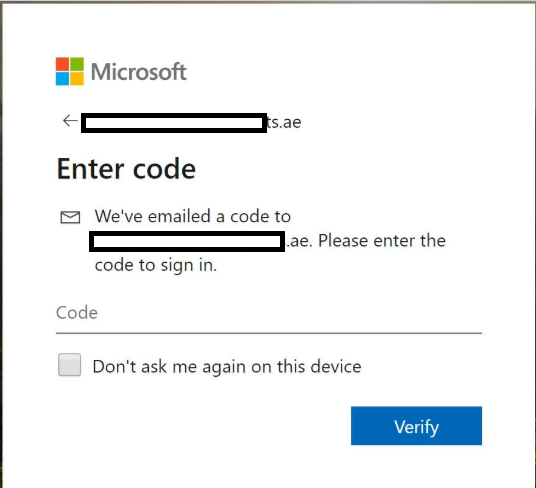Click the red square in Microsoft logo
This screenshot has width=536, height=488.
[63, 64]
